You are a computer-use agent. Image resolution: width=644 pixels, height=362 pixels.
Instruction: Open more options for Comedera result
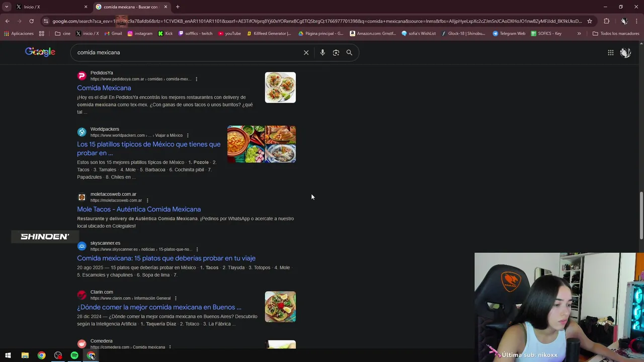coord(170,347)
